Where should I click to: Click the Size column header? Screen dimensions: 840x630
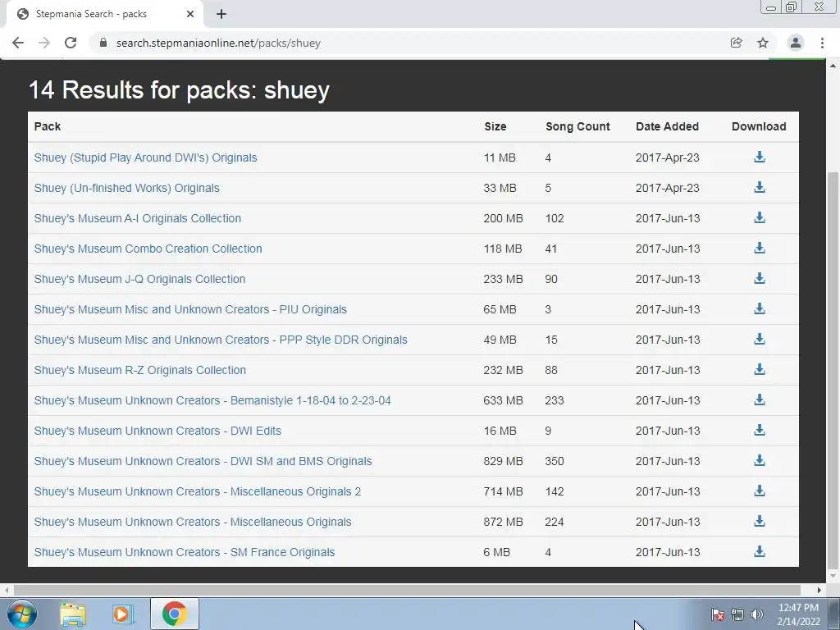point(495,126)
